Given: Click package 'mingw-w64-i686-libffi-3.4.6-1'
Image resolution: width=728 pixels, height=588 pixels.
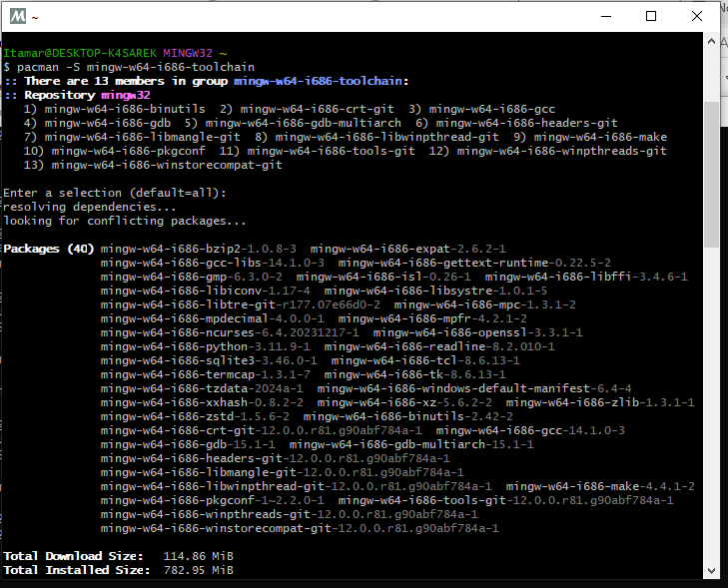Looking at the screenshot, I should (x=586, y=277).
